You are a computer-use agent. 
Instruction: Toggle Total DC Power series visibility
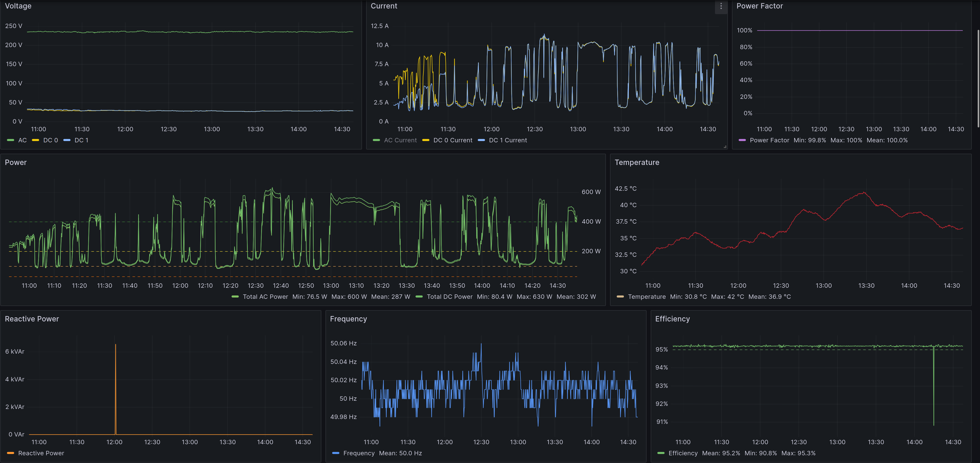pyautogui.click(x=449, y=297)
